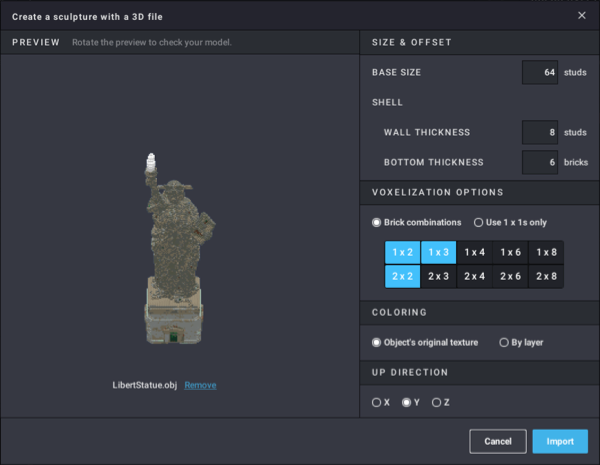This screenshot has height=465, width=600.
Task: Enable the 1 x 8 brick size
Action: point(546,252)
